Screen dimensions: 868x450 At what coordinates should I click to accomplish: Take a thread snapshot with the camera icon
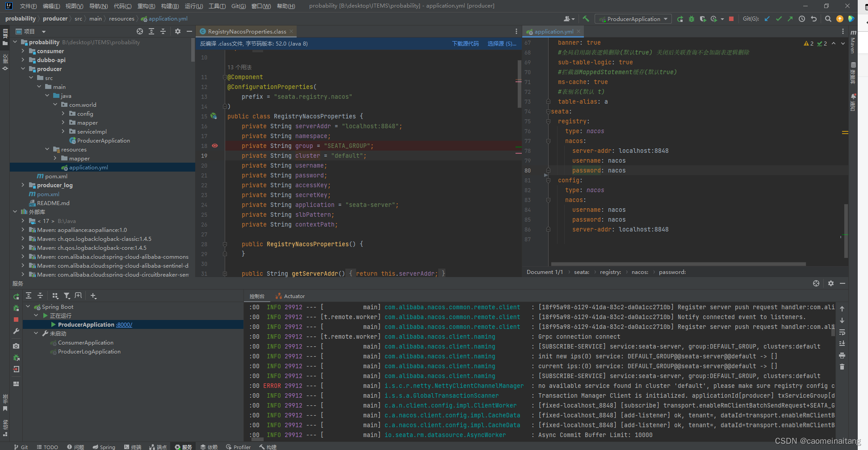click(16, 346)
